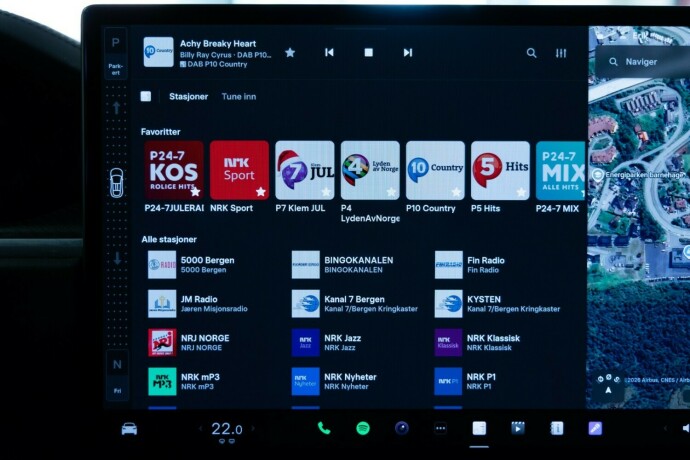The height and width of the screenshot is (460, 690).
Task: Open climate settings at 22.0 temperature
Action: click(227, 429)
